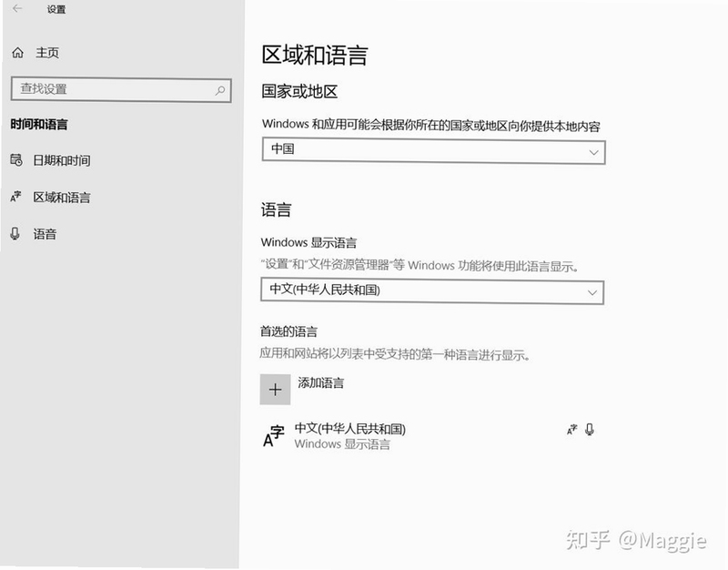Click the display language capability icon on the 中文 row
The image size is (728, 570).
[572, 429]
